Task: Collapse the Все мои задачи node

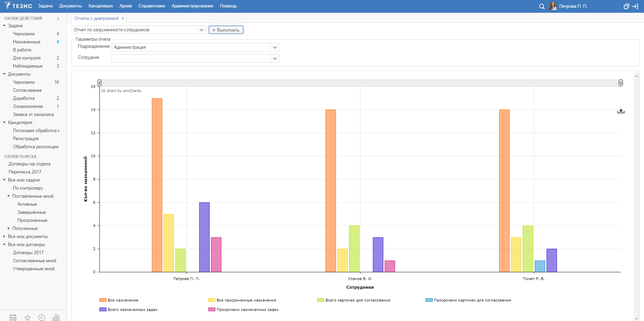Action: [x=4, y=180]
